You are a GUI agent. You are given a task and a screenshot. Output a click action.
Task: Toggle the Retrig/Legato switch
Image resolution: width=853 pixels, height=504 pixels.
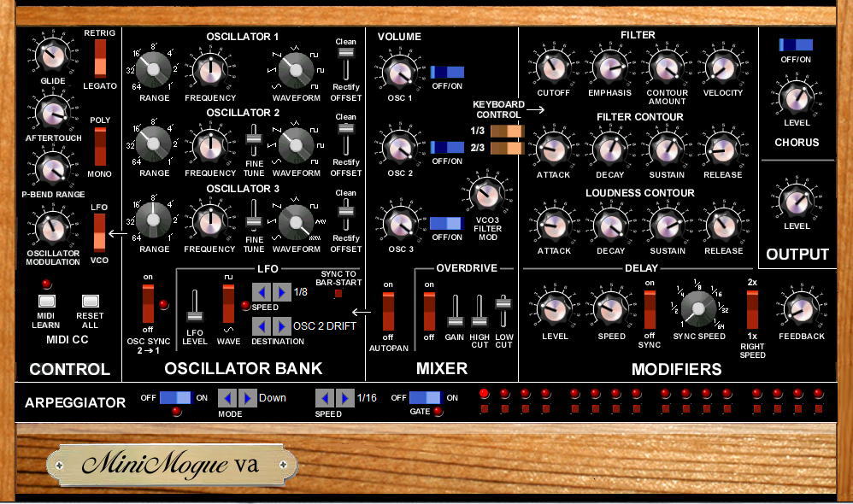100,58
